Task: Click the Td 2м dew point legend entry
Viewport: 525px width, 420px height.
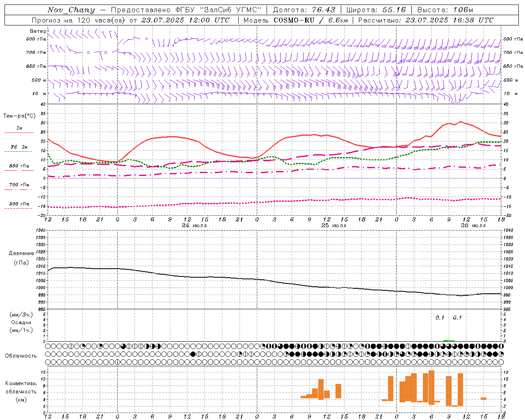Action: click(x=19, y=147)
